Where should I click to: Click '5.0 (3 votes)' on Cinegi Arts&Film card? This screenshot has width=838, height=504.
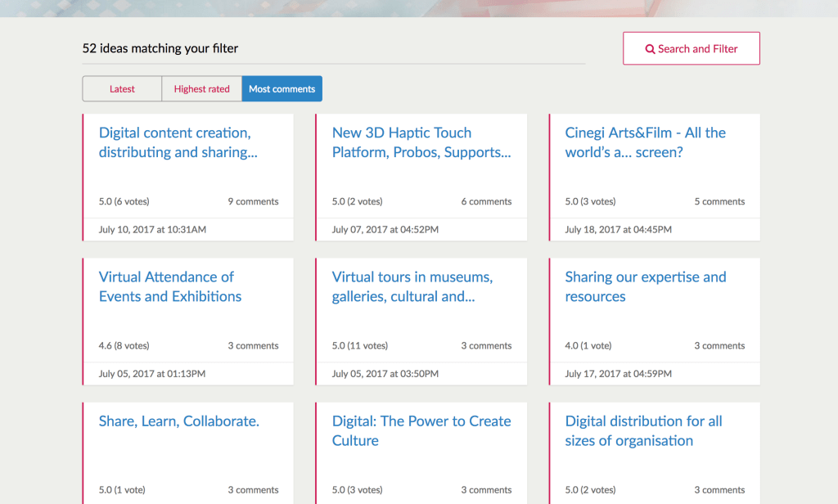[590, 201]
